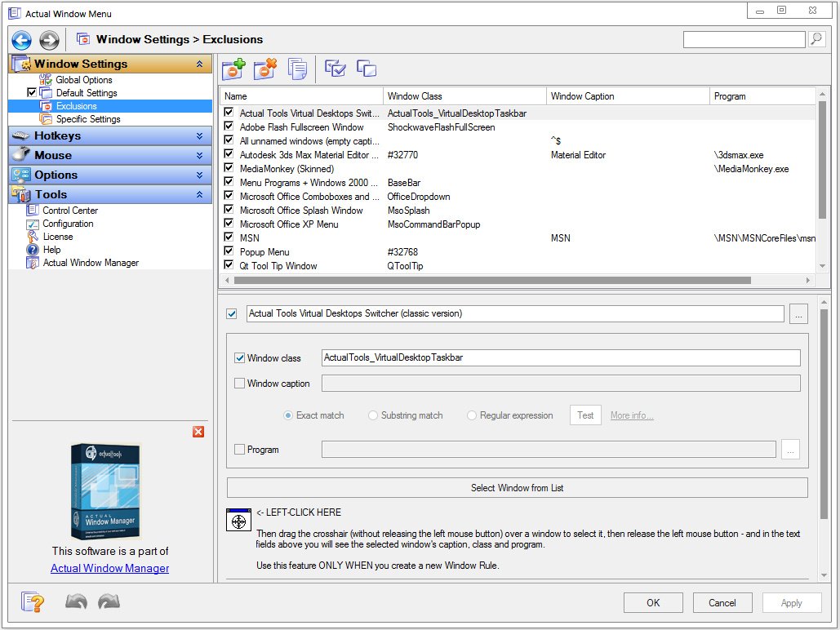Image resolution: width=840 pixels, height=630 pixels.
Task: Uncheck the MSN exclusion entry
Action: tap(228, 238)
